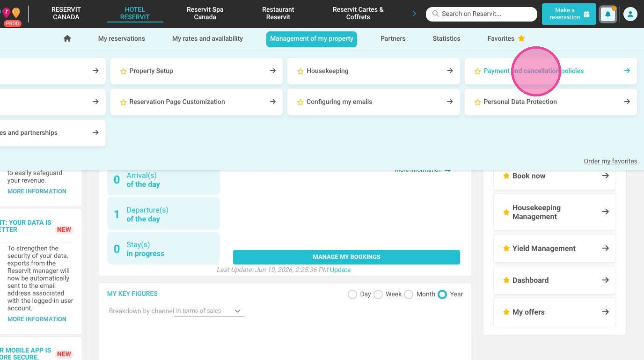The image size is (644, 360).
Task: Click the Search on Reservit field
Action: 482,14
